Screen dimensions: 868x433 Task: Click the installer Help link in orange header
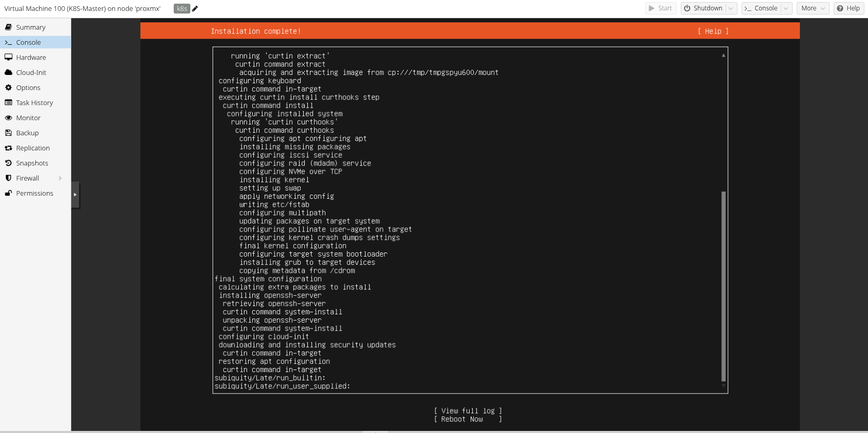coord(713,31)
